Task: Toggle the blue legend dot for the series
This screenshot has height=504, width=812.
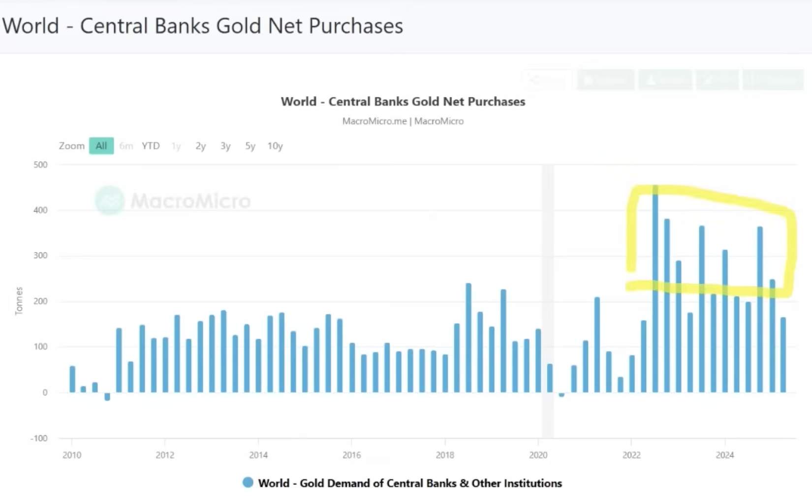Action: 248,483
